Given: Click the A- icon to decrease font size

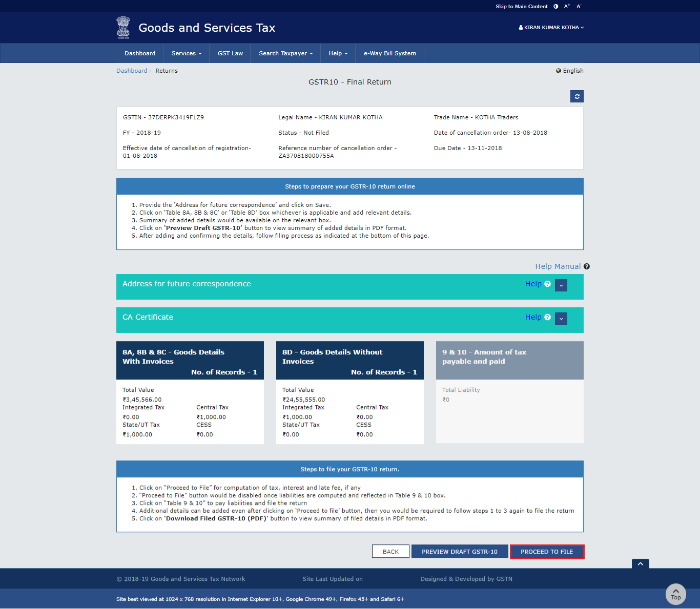Looking at the screenshot, I should (x=579, y=6).
